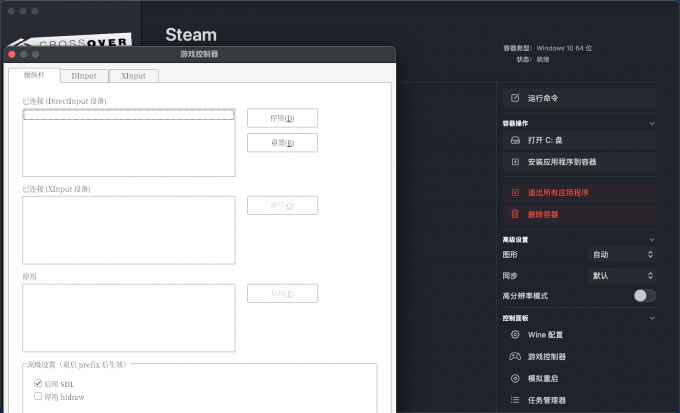This screenshot has height=413, width=680.
Task: Click the 删除容器 trash icon
Action: [x=515, y=214]
